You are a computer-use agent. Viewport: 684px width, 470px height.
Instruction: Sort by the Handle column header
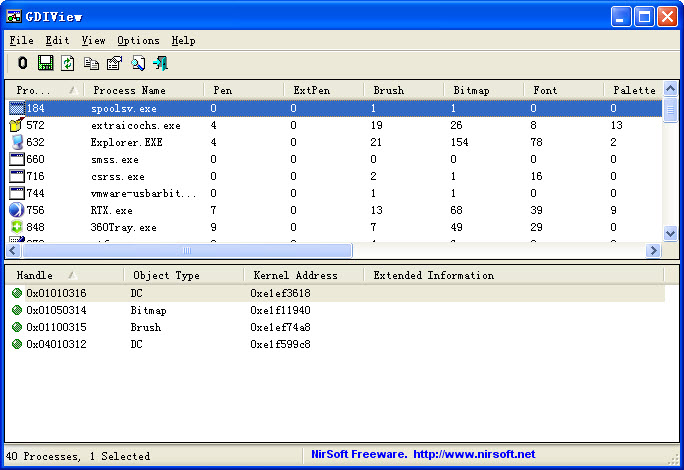[x=64, y=275]
